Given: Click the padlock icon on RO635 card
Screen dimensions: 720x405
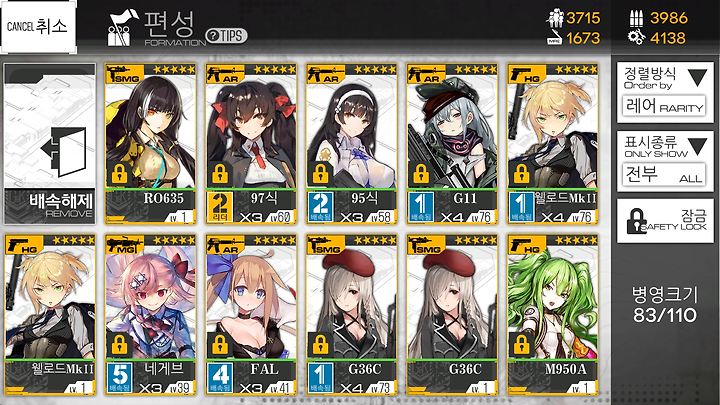Looking at the screenshot, I should (x=119, y=174).
